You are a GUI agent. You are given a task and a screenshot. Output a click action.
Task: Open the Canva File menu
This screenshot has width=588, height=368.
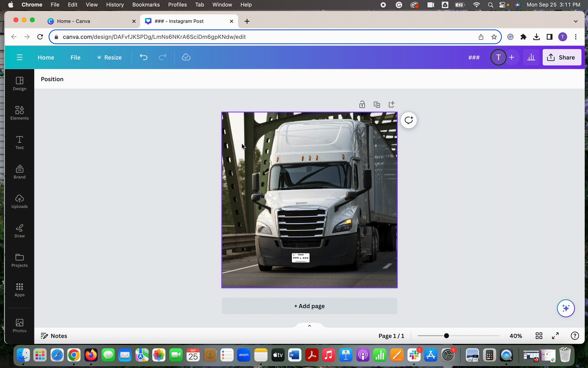(76, 57)
